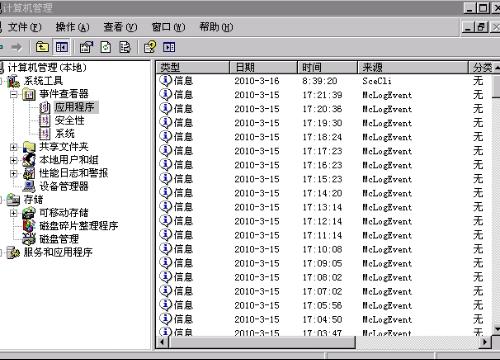Click the 分类 column header

click(x=482, y=67)
